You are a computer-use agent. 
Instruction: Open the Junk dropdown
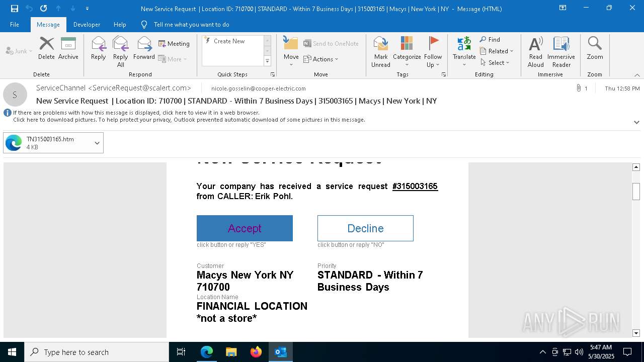(x=19, y=51)
